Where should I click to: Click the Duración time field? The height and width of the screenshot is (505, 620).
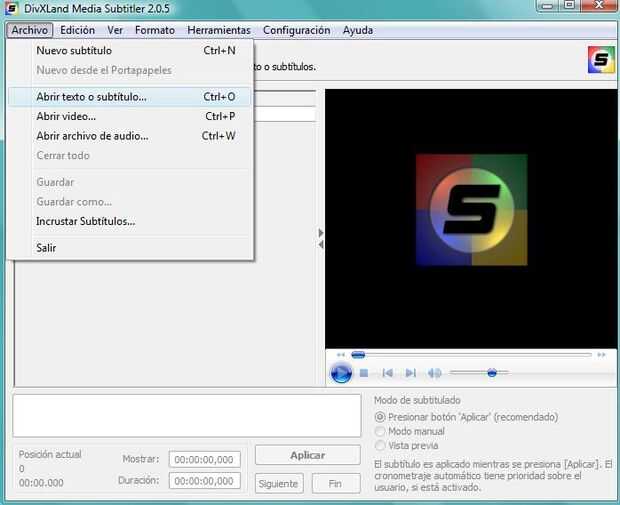204,481
